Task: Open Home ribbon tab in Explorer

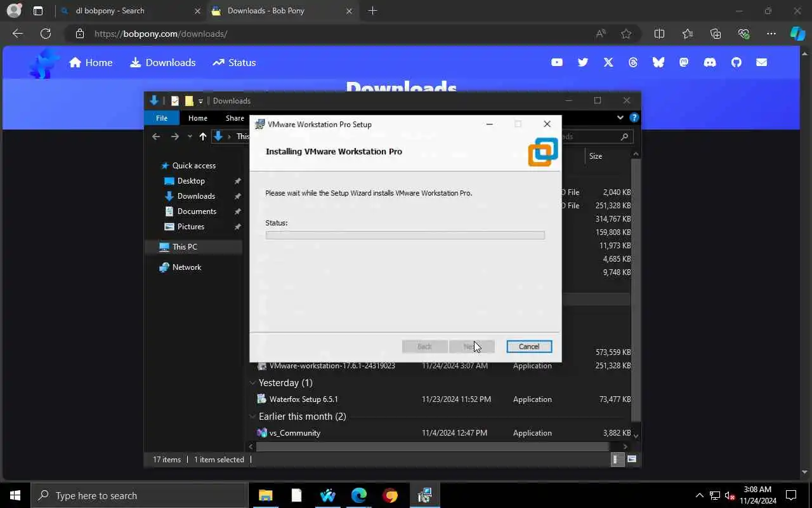Action: pos(197,118)
